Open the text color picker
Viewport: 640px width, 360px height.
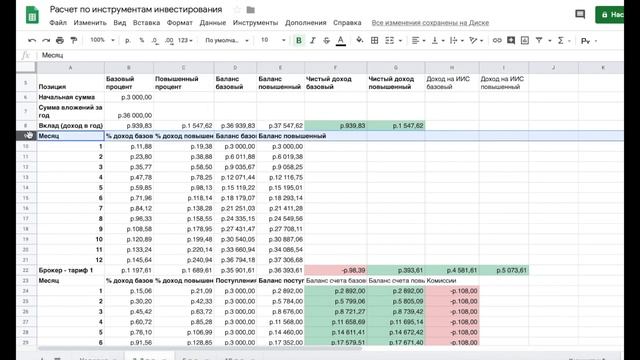pyautogui.click(x=341, y=40)
